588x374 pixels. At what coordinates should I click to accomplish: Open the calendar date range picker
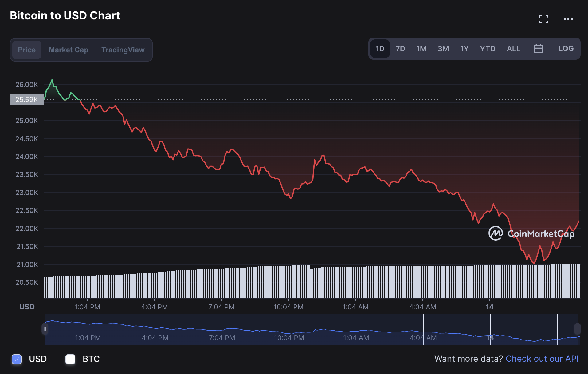coord(538,49)
